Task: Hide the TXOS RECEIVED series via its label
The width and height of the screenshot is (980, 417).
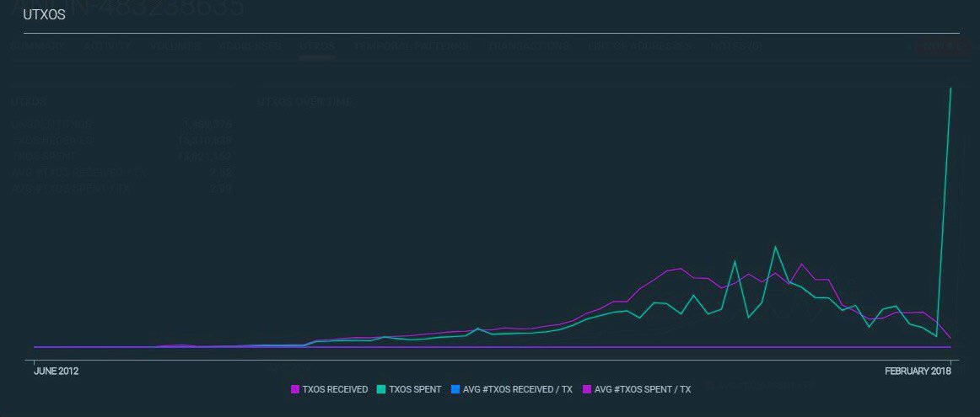Action: [x=335, y=389]
